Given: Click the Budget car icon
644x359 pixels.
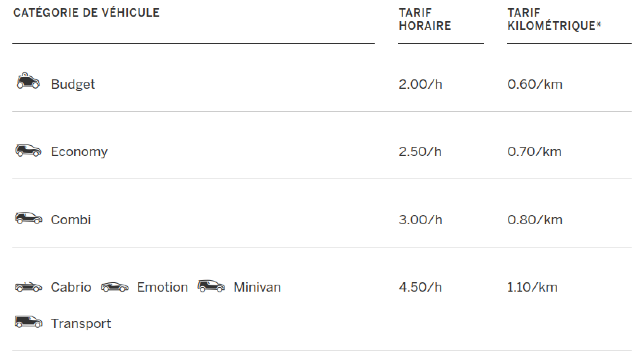Looking at the screenshot, I should [x=28, y=81].
